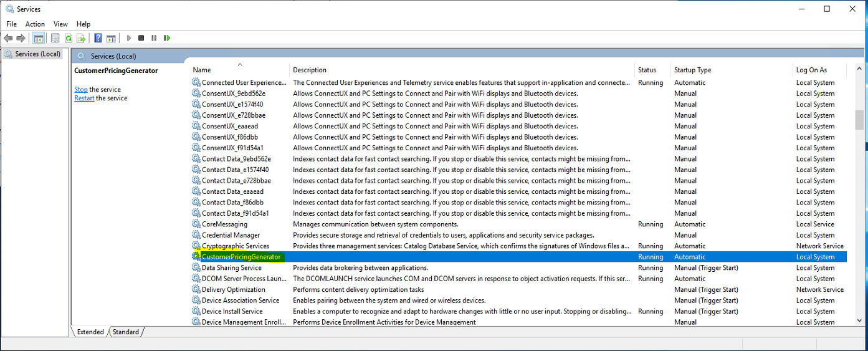Select Device Management Enrollment service row
Viewport: 868px width, 351px height.
click(x=518, y=322)
